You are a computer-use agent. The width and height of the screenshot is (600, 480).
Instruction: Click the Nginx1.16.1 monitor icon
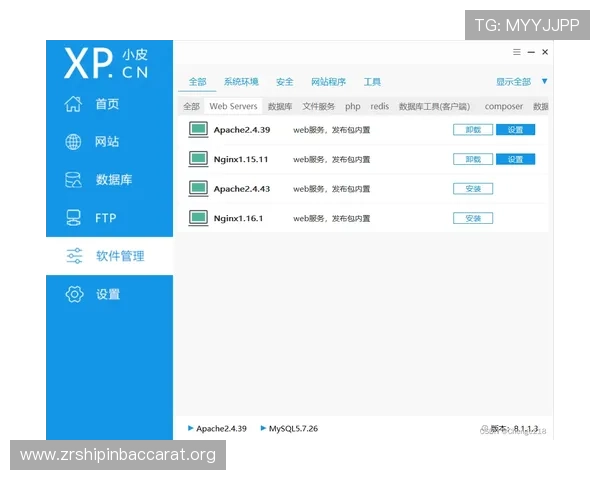(x=198, y=218)
